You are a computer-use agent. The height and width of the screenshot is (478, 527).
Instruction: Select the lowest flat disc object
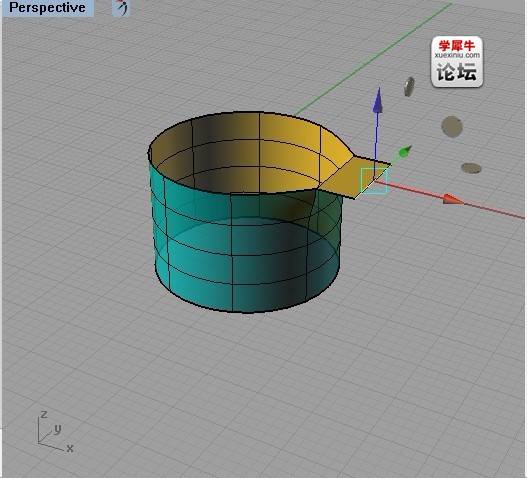[471, 168]
